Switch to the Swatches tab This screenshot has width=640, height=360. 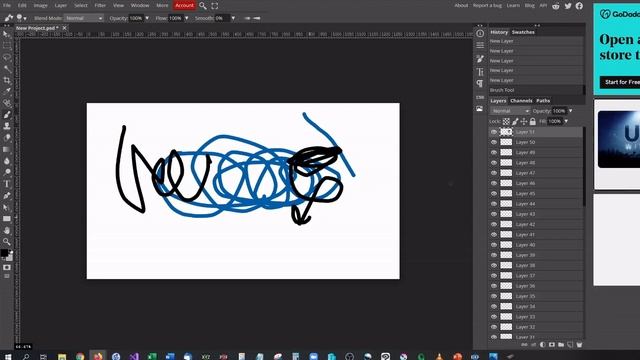523,32
